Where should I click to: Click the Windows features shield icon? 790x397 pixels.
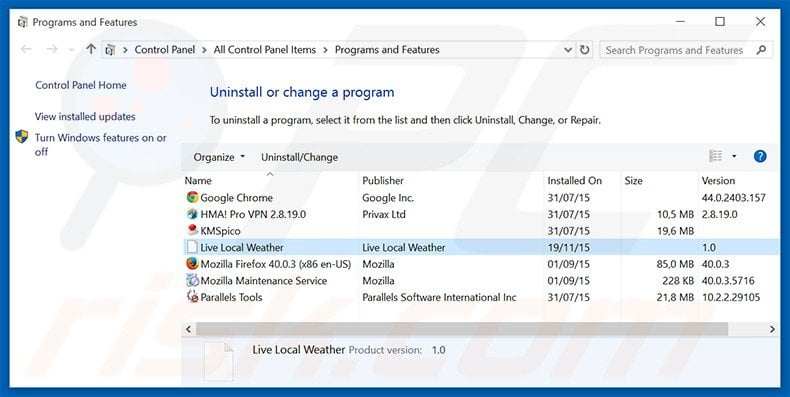click(x=22, y=137)
